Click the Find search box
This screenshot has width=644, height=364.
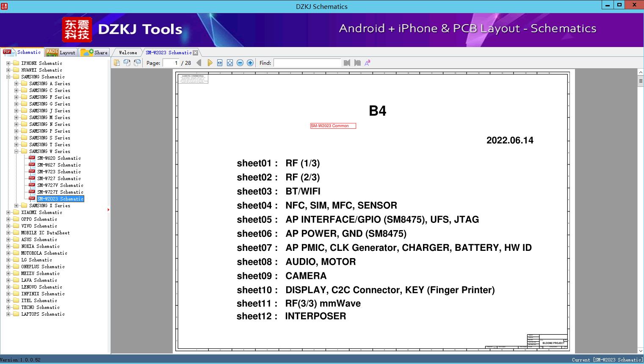pos(307,63)
